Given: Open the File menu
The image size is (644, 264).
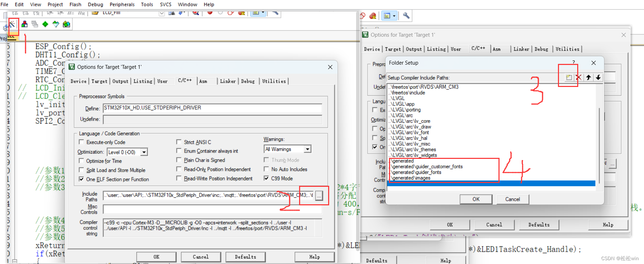Looking at the screenshot, I should click(5, 5).
